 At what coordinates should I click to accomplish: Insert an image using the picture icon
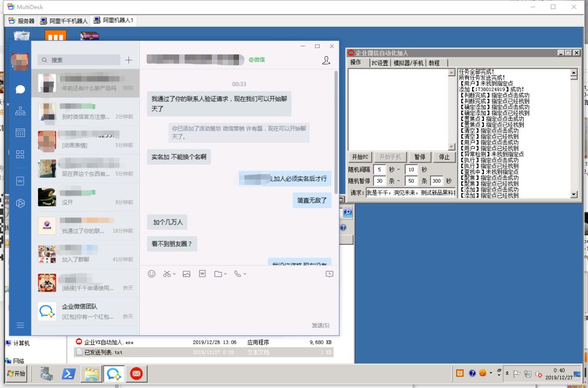(186, 274)
